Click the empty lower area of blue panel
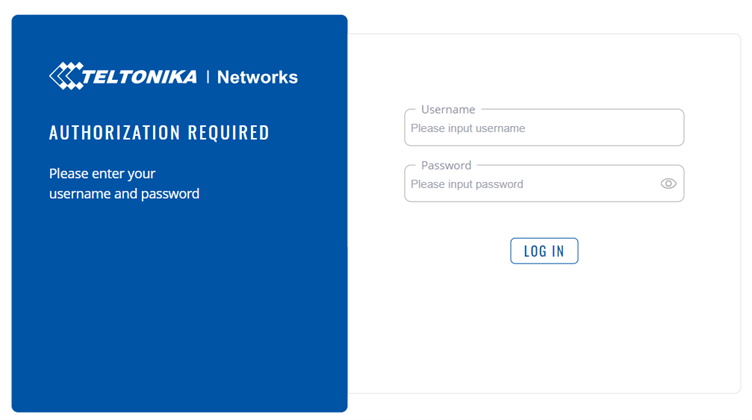The image size is (752, 420). [x=180, y=320]
